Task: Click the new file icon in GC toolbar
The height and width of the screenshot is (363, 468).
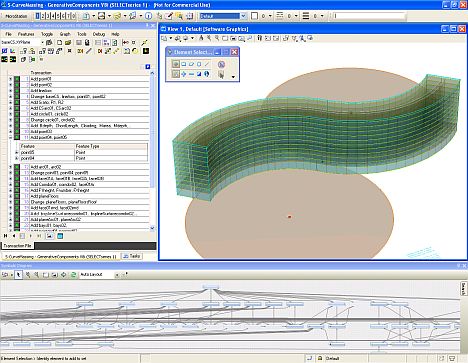Action: point(59,42)
